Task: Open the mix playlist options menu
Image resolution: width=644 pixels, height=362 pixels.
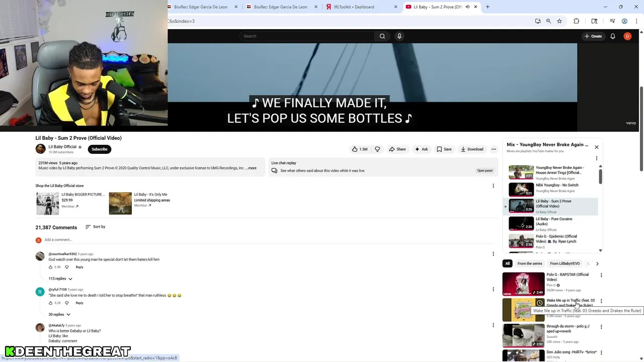Action: [597, 158]
